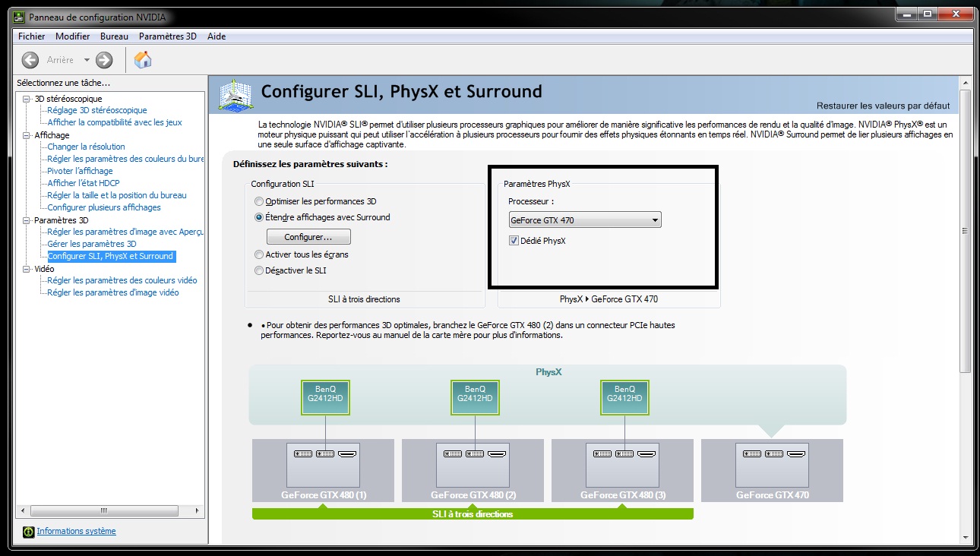This screenshot has width=980, height=556.
Task: Select Configurer SLI, PhysX et Surround task
Action: point(111,256)
